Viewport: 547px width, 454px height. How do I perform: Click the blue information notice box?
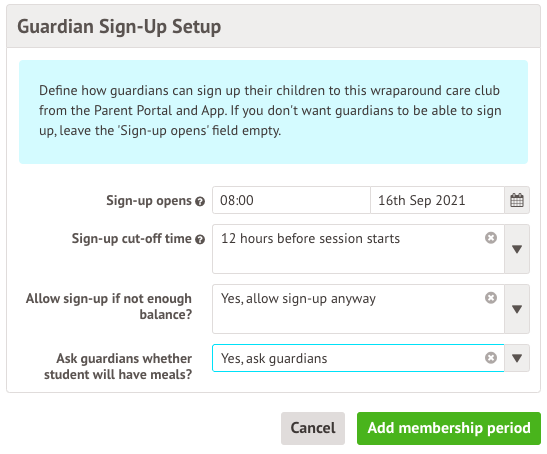pyautogui.click(x=274, y=112)
